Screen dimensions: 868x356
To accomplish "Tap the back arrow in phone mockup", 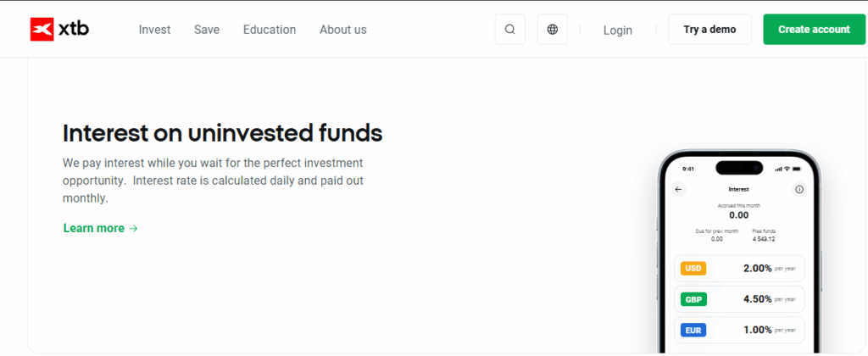I will click(678, 189).
